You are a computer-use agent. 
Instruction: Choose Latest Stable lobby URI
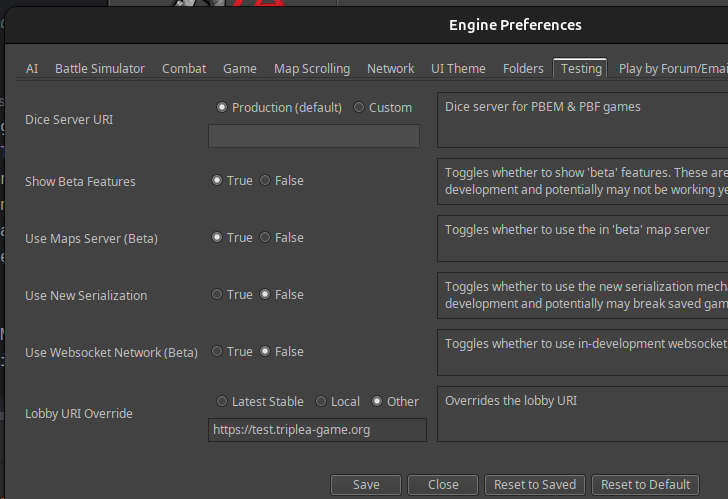pos(222,401)
